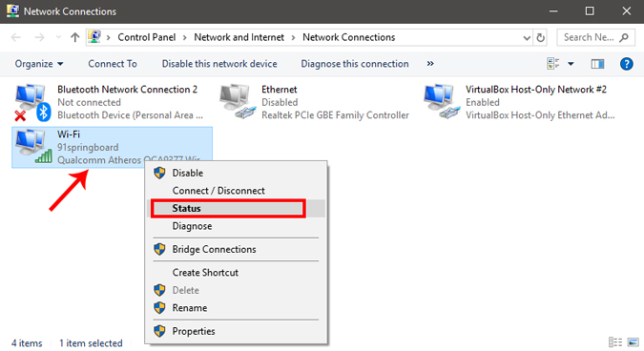The width and height of the screenshot is (644, 351).
Task: Navigate to Control Panel breadcrumb
Action: 147,37
